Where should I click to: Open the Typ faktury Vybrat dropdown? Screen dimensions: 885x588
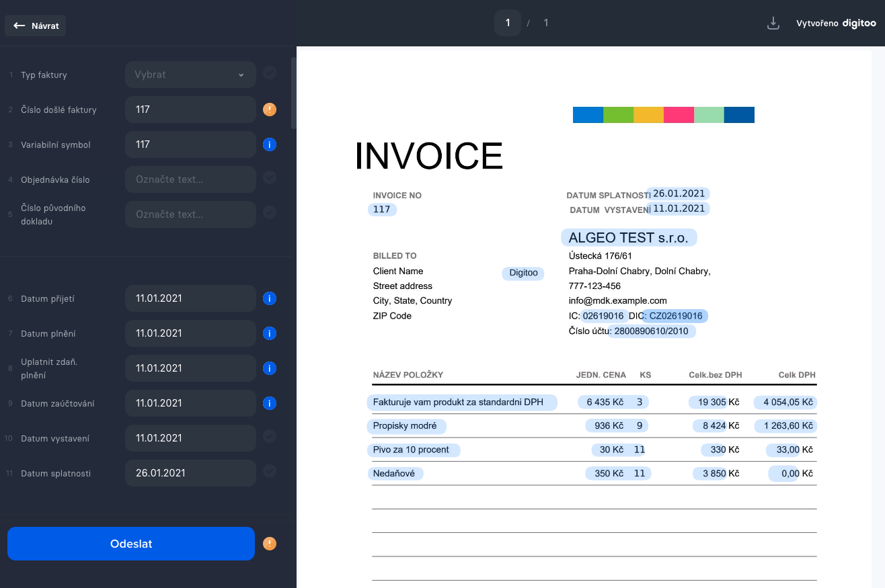click(190, 75)
